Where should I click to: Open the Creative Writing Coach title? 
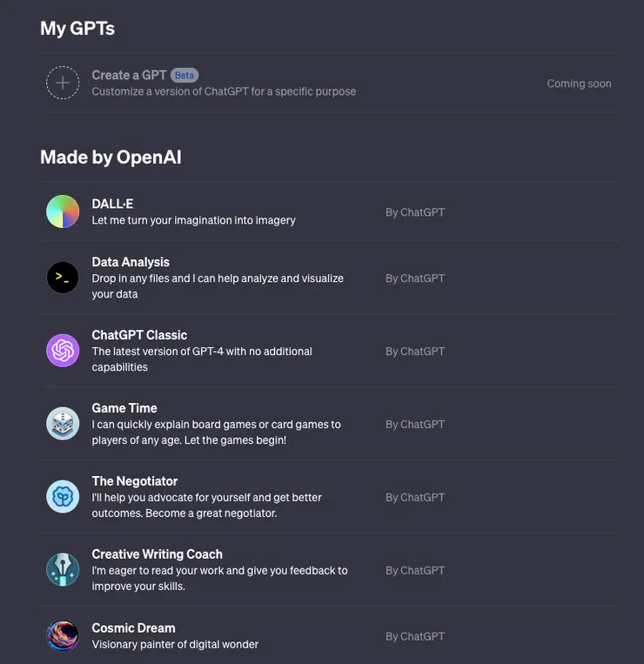[158, 554]
